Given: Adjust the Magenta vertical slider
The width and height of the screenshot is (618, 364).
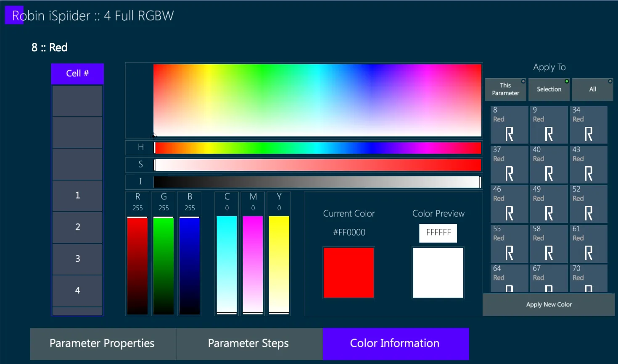Looking at the screenshot, I should coord(253,265).
